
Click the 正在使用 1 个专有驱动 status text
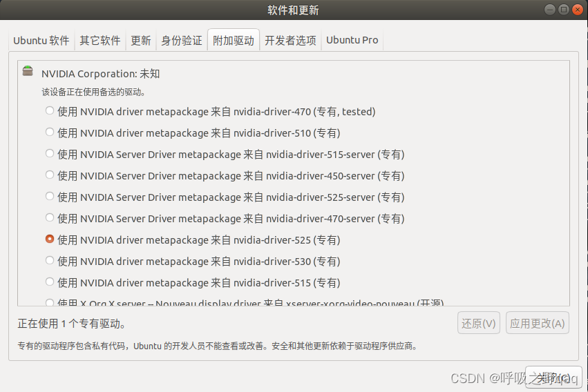[x=71, y=324]
